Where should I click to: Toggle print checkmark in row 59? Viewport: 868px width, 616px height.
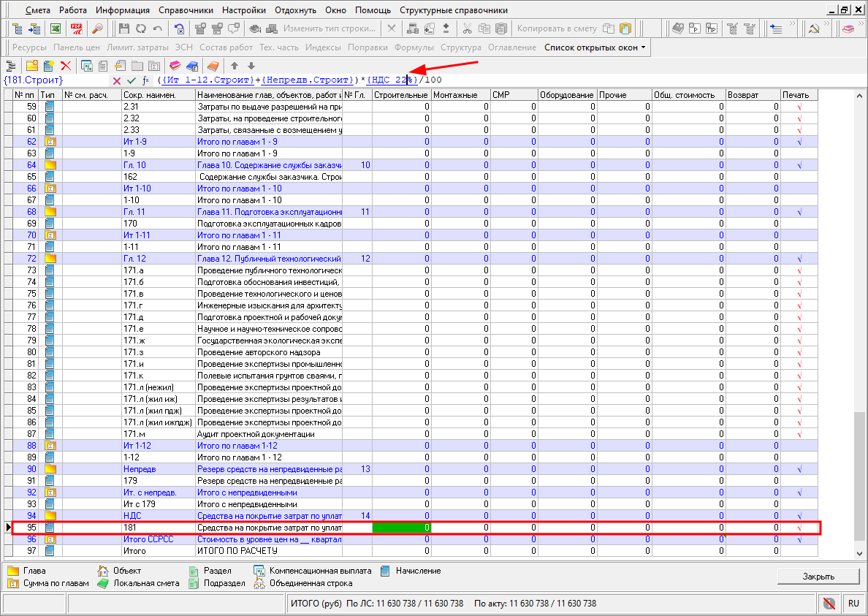(799, 107)
